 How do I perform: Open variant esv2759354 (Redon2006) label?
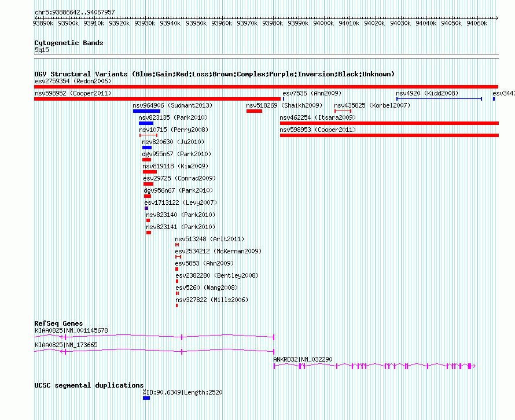(73, 81)
